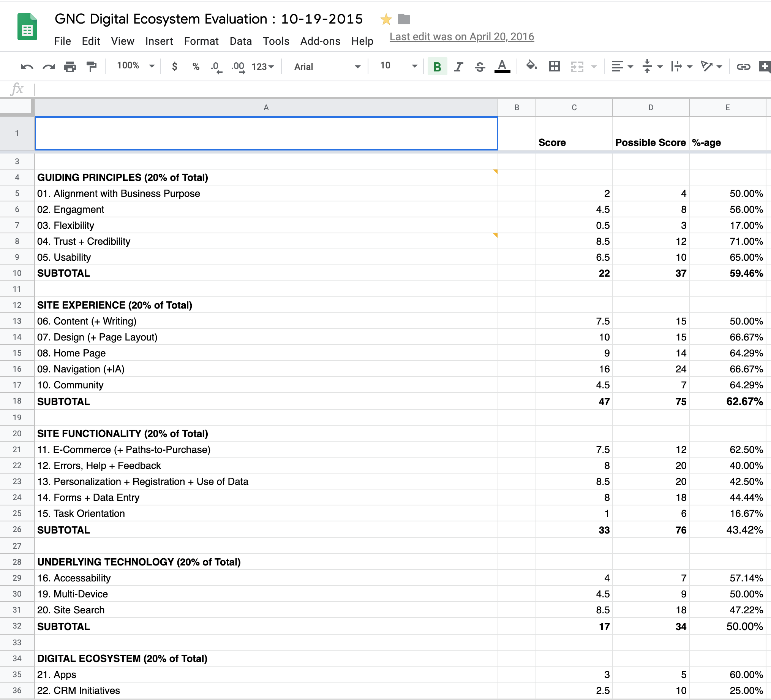
Task: Open vertical align dropdown
Action: click(x=652, y=67)
